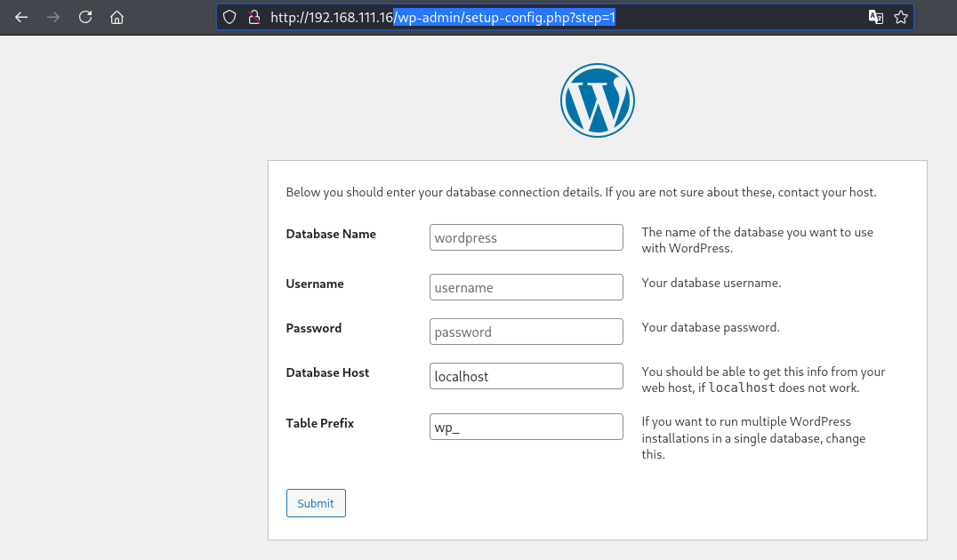Click the 'You should be able to get this info' hint
Viewport: 957px width, 560px height.
point(763,380)
